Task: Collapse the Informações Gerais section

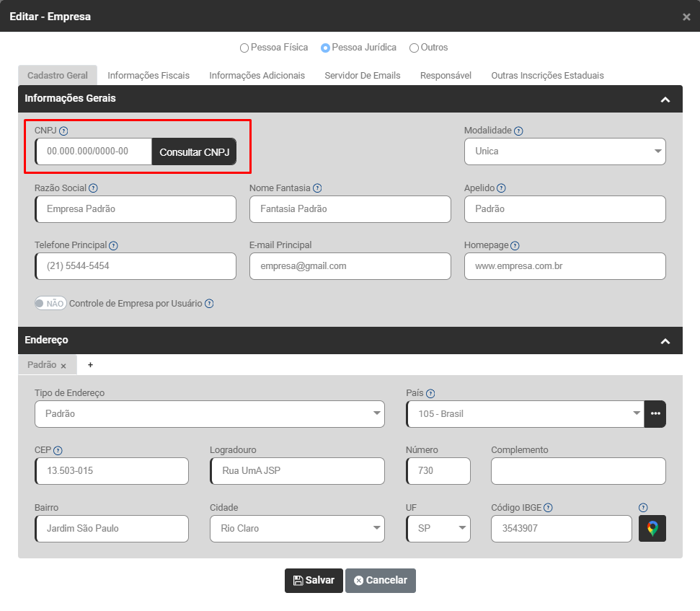Action: [665, 100]
